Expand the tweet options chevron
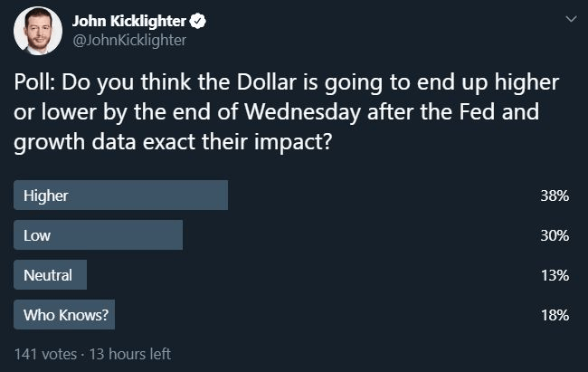This screenshot has width=588, height=372. [571, 19]
